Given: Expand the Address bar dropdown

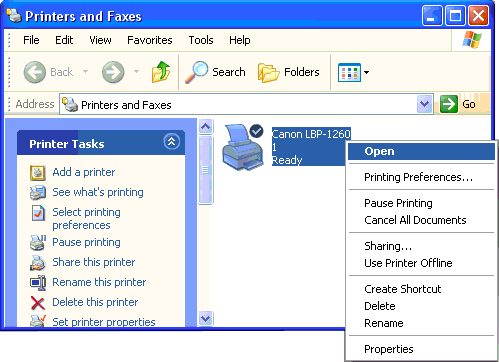Looking at the screenshot, I should 424,104.
